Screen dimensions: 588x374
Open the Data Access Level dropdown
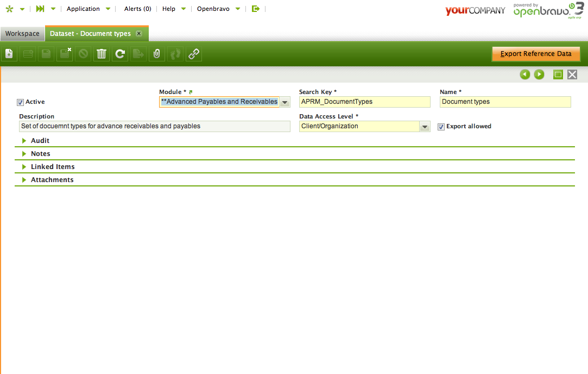425,127
